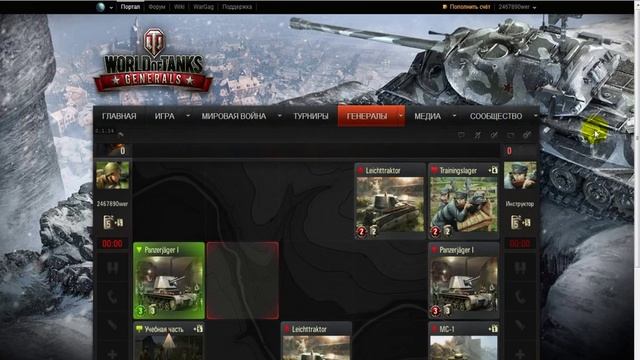The width and height of the screenshot is (640, 360).
Task: Open the region dropdown arrow beside the globe
Action: (x=111, y=7)
